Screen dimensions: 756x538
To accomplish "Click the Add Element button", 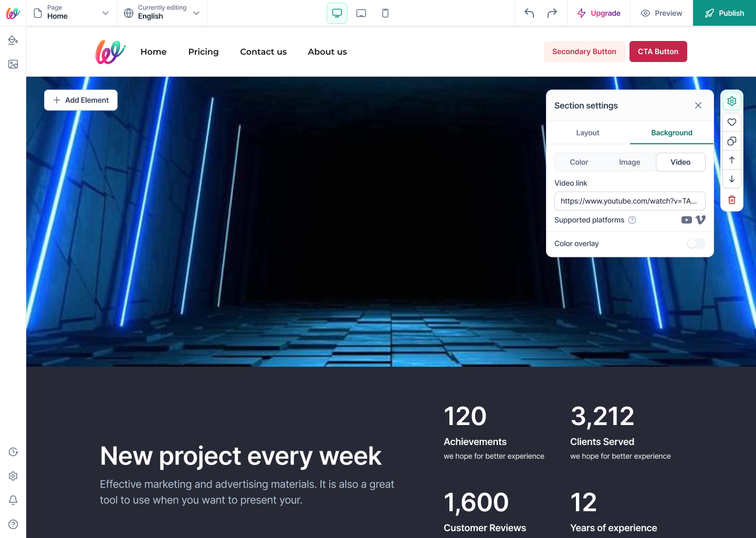I will pyautogui.click(x=81, y=100).
